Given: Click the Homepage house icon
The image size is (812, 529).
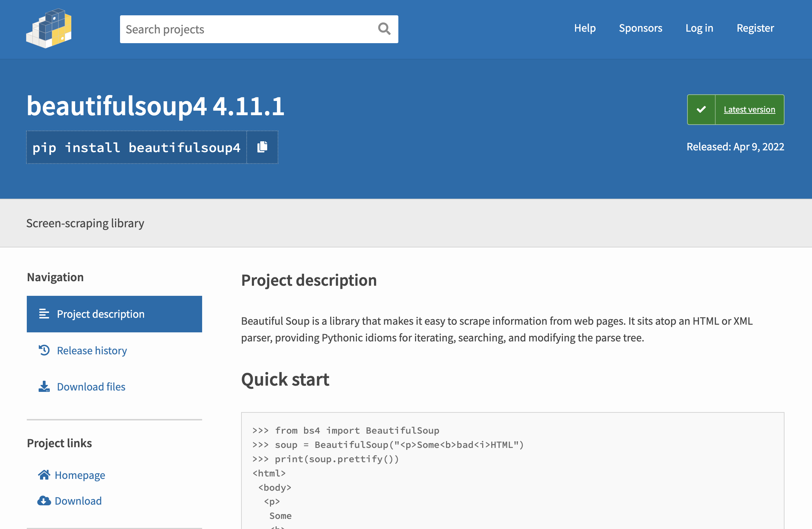Looking at the screenshot, I should (x=44, y=475).
